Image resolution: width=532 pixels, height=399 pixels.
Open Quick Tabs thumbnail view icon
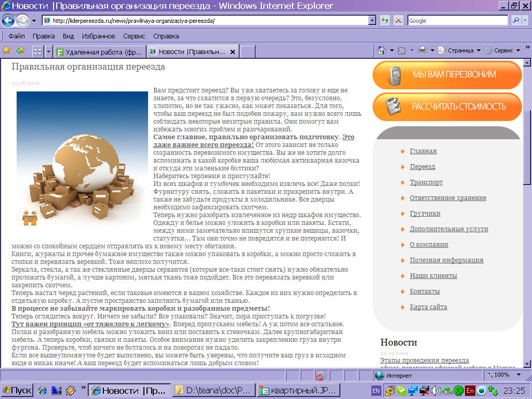click(x=37, y=51)
